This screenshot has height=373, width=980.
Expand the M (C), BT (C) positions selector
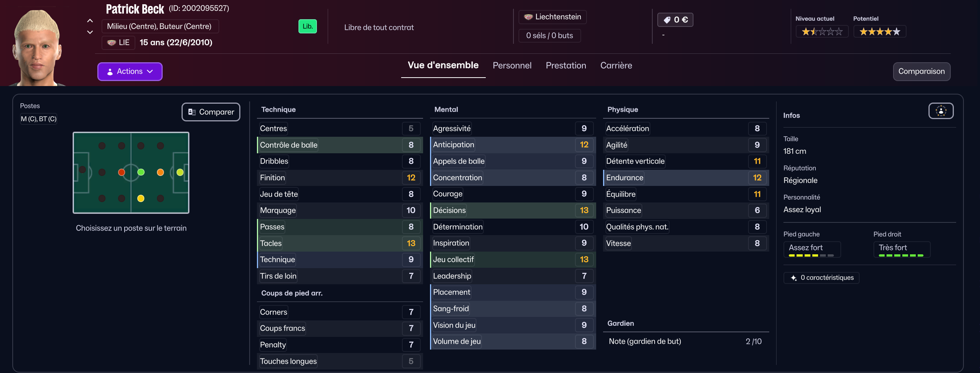point(38,119)
